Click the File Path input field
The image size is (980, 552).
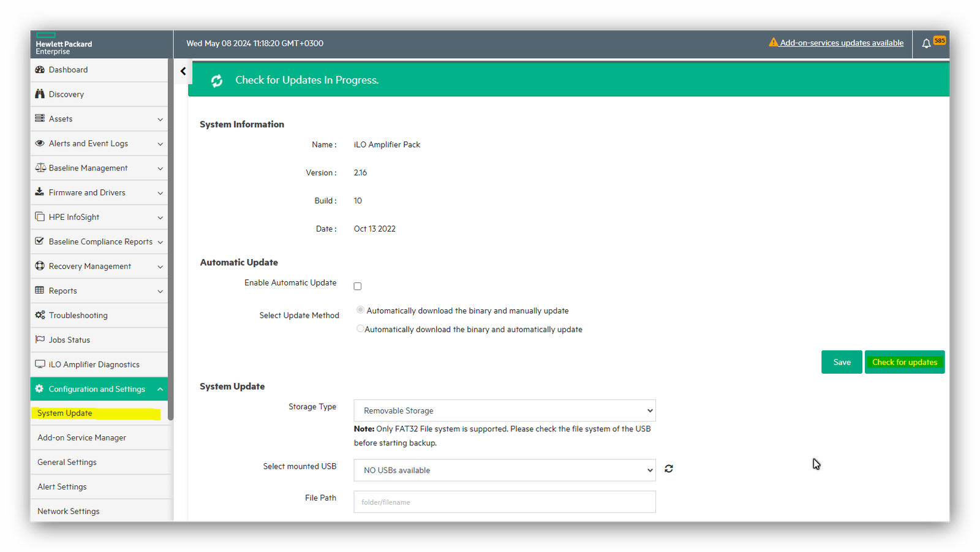point(505,502)
